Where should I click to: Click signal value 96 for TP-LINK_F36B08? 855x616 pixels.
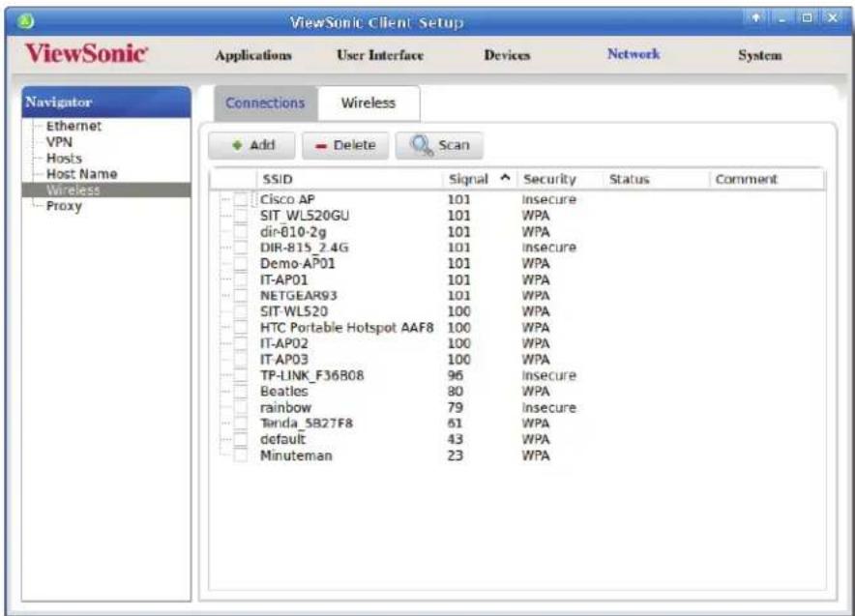point(456,375)
